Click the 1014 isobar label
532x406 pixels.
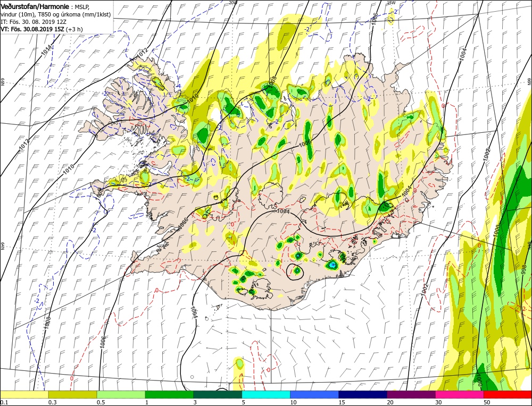tap(47, 50)
